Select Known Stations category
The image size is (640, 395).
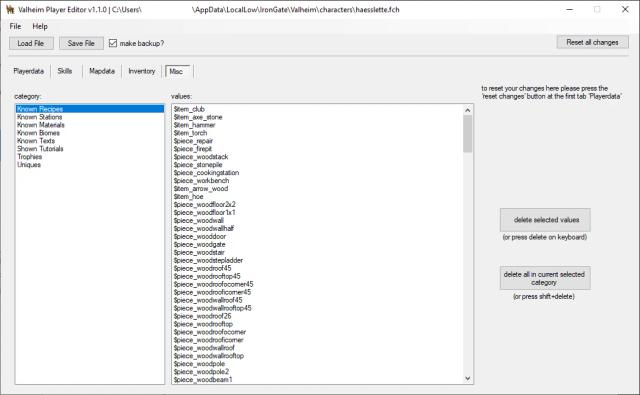click(90, 117)
